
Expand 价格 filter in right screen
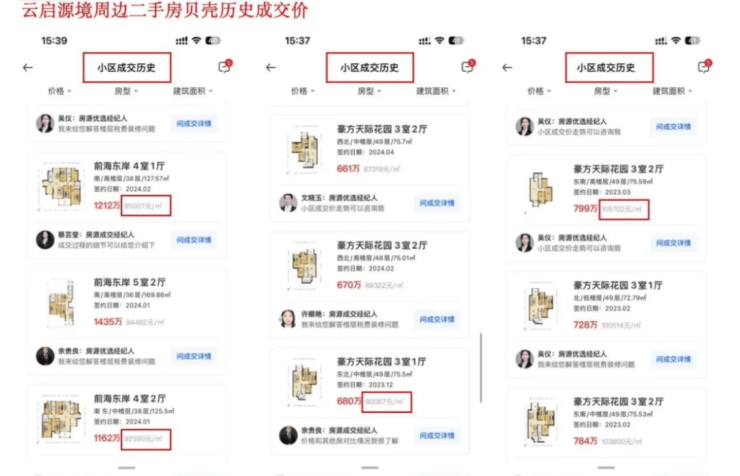[539, 91]
